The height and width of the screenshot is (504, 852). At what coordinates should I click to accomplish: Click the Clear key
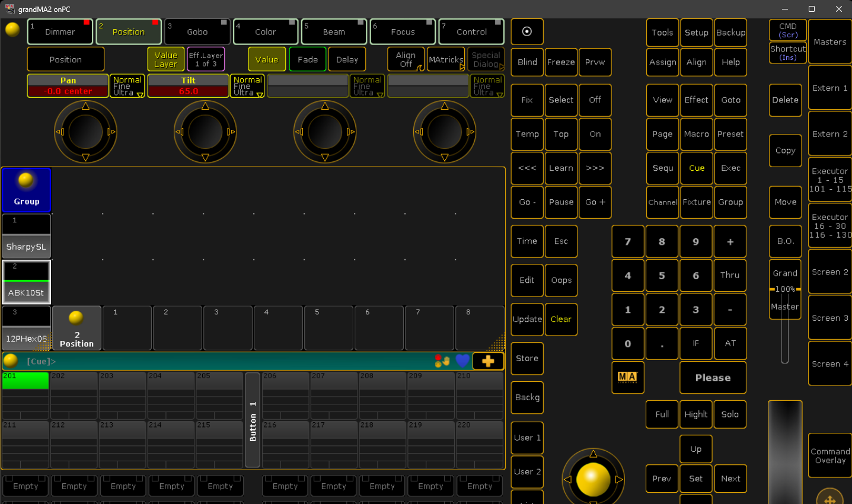(561, 319)
